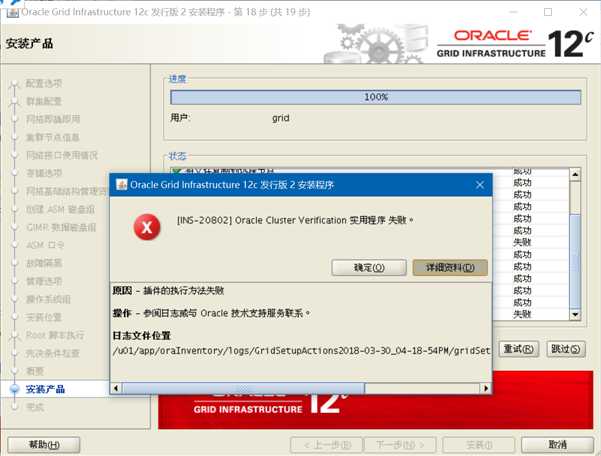Select the 集群配置 step in the sidebar

[44, 101]
